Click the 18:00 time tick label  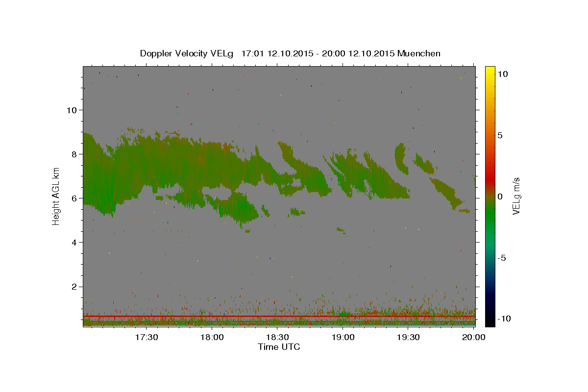[212, 337]
